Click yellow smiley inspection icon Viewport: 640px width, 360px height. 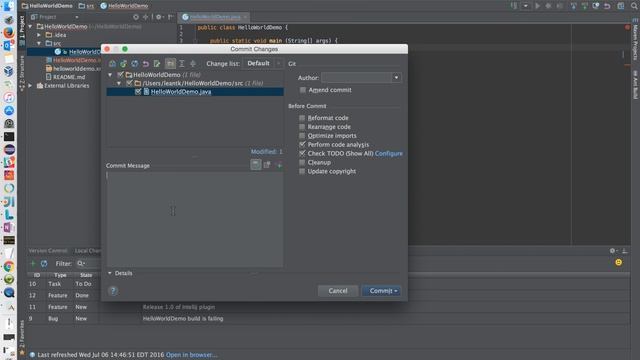pyautogui.click(x=619, y=262)
